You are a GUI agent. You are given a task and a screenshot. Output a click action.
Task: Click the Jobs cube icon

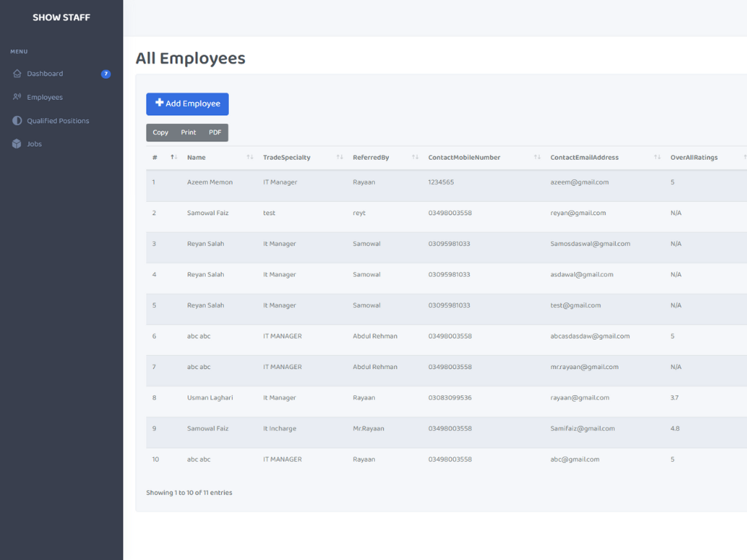pyautogui.click(x=17, y=144)
